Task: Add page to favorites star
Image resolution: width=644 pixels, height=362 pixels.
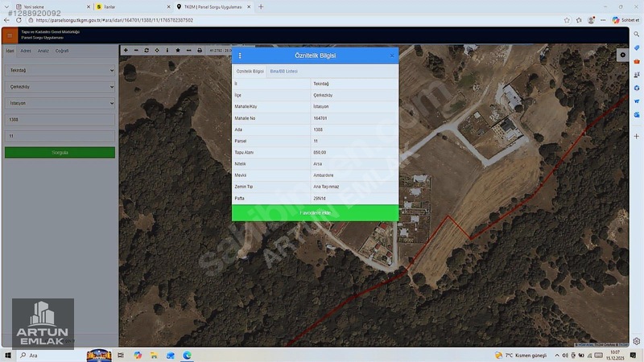Action: 567,20
